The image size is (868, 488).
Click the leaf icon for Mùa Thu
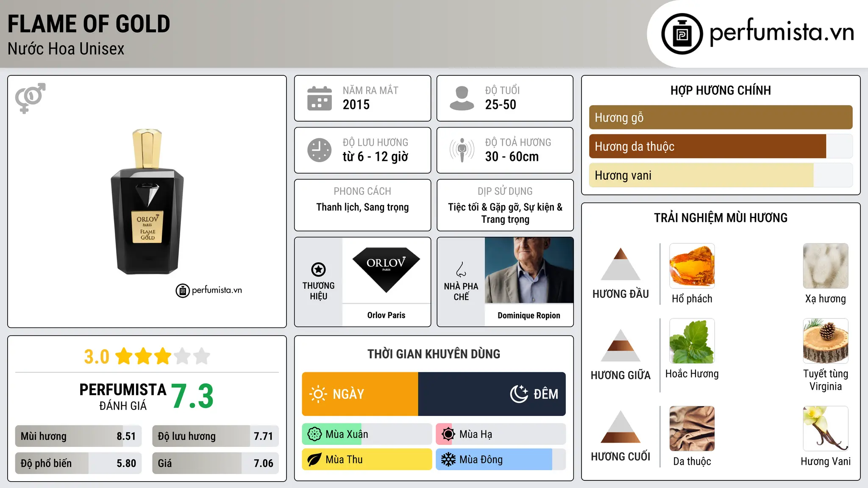point(314,460)
